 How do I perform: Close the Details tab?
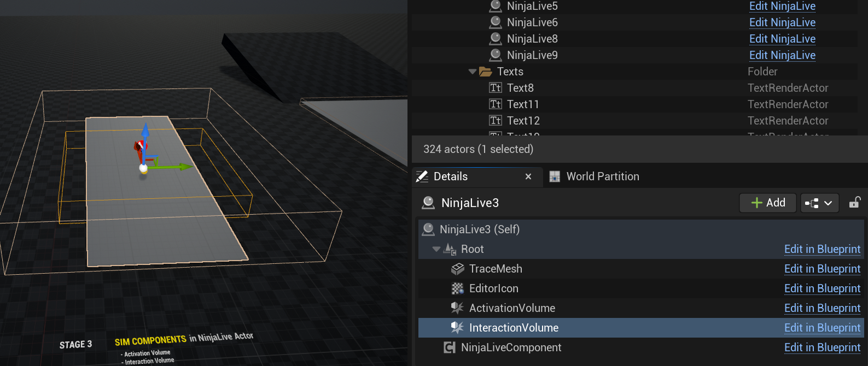(x=528, y=176)
